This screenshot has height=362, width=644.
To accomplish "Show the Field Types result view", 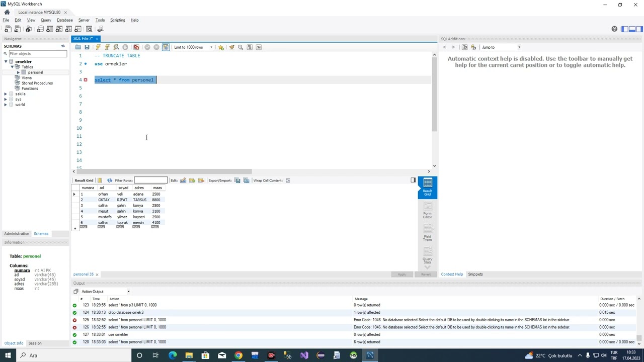I will point(428,233).
